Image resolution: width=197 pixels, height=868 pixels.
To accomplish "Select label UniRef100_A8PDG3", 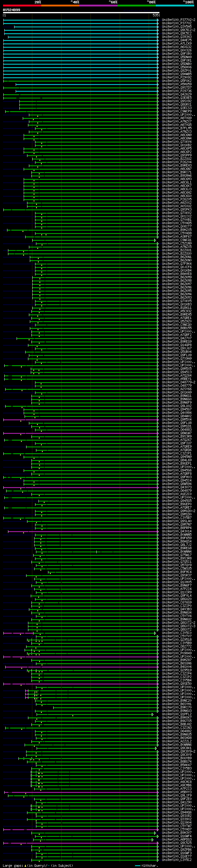I will pos(177,840).
